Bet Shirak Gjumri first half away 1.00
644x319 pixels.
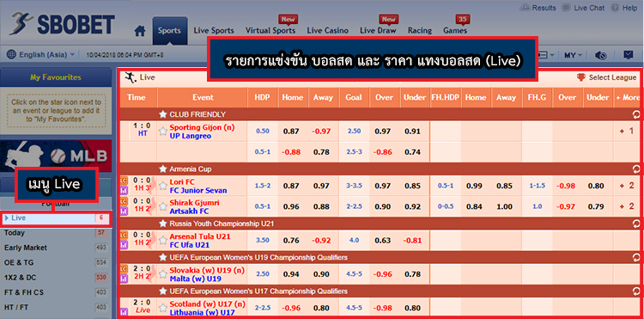click(x=504, y=206)
